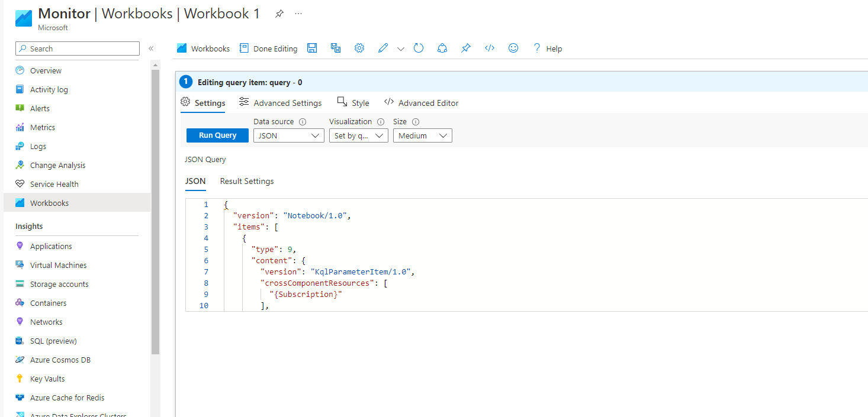
Task: Click the Share workbook icon
Action: pyautogui.click(x=442, y=49)
